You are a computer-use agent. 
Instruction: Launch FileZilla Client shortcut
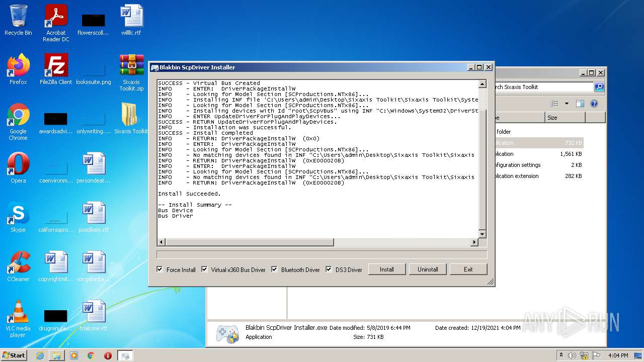tap(56, 69)
